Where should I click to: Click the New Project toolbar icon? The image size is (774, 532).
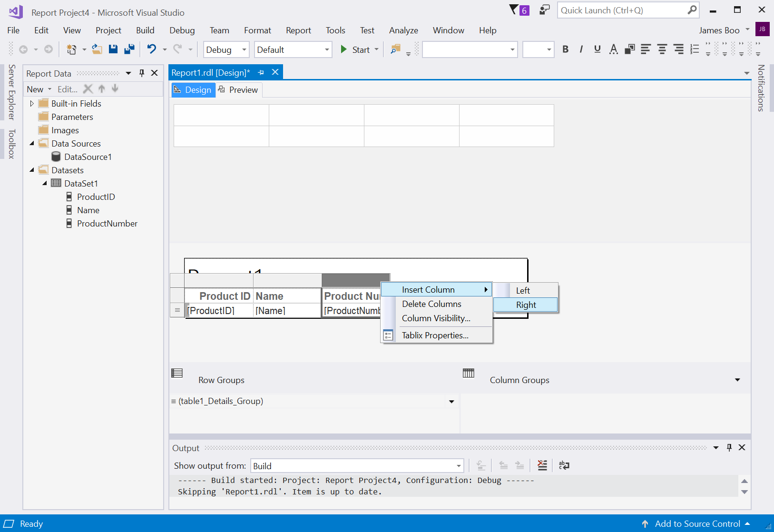pos(71,49)
